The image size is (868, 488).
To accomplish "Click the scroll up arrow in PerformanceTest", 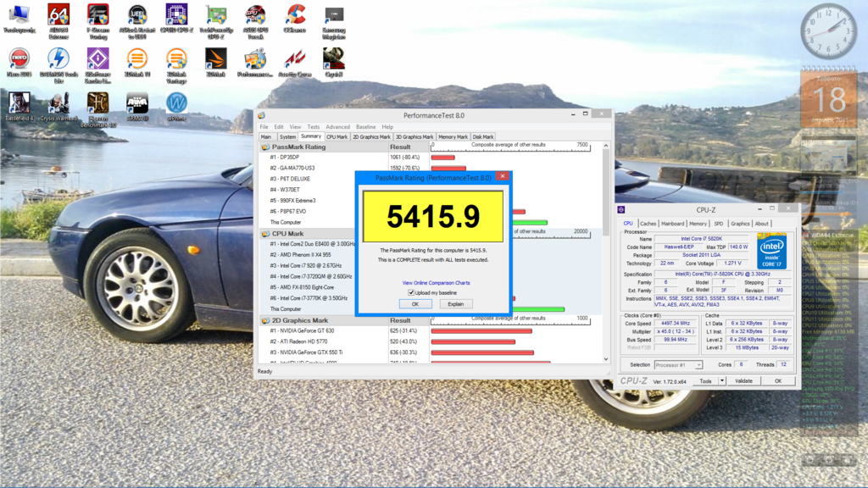I will tap(606, 146).
